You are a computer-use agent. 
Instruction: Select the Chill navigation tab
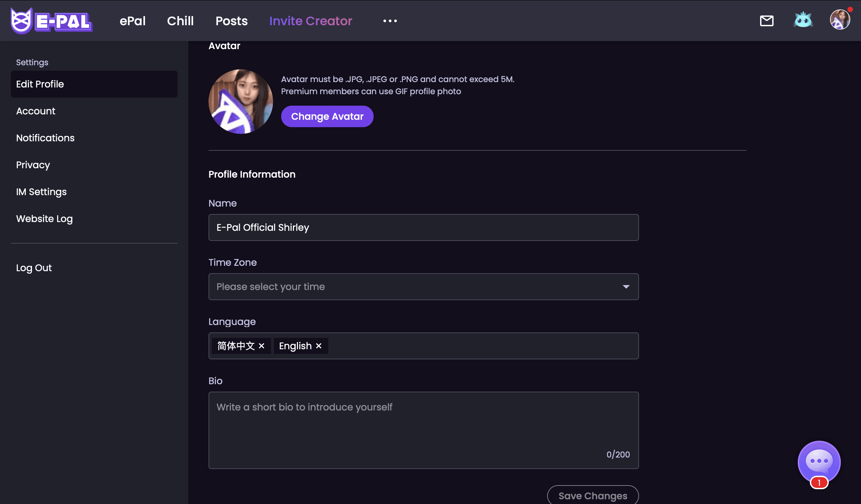tap(181, 21)
